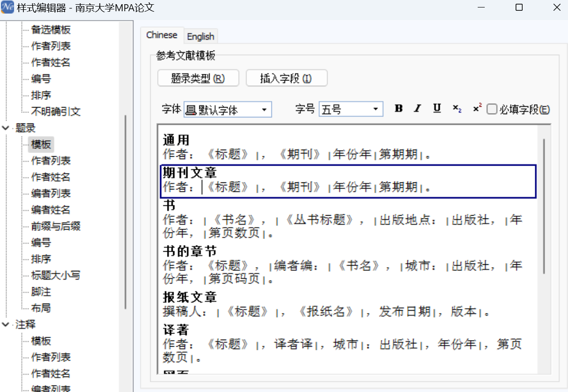Select the Chinese tab
The image size is (568, 392).
[162, 35]
